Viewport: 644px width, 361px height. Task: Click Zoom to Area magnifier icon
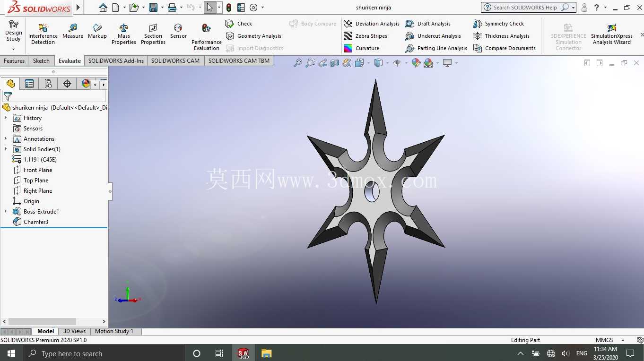click(x=310, y=63)
